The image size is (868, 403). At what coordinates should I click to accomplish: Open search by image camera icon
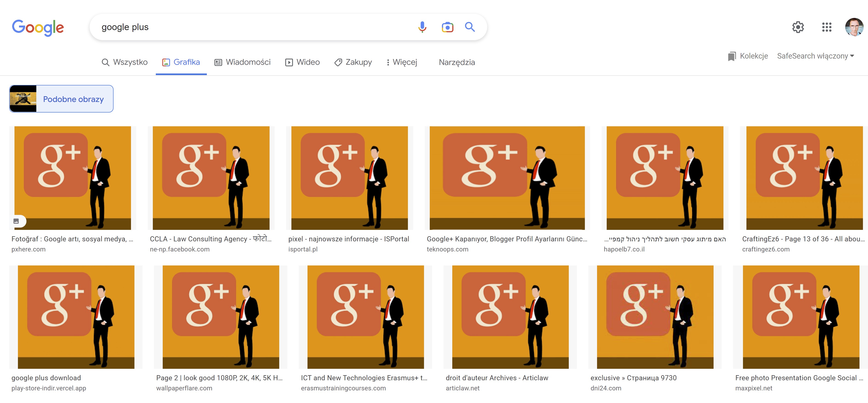tap(447, 27)
